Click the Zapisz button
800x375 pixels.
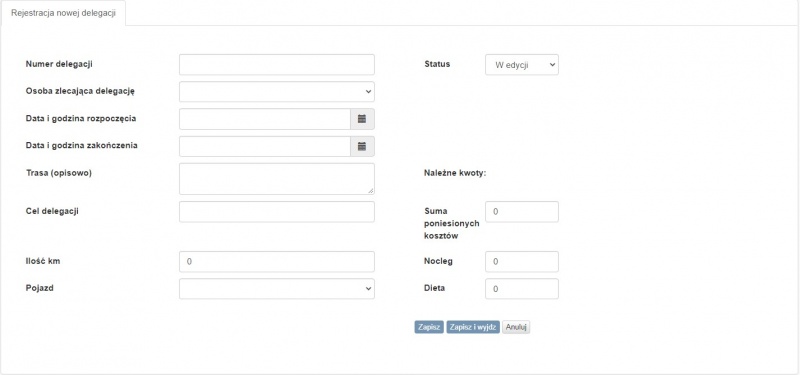(x=429, y=328)
